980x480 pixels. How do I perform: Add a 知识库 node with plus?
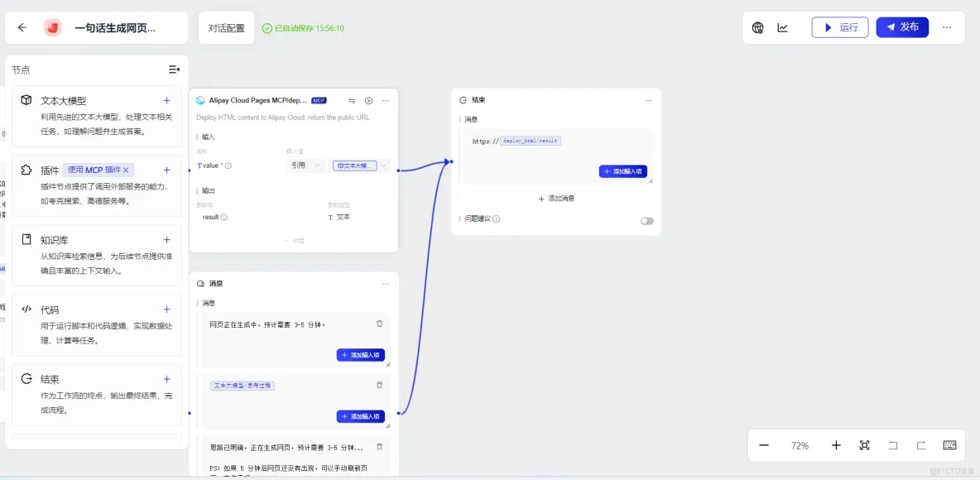[x=167, y=239]
